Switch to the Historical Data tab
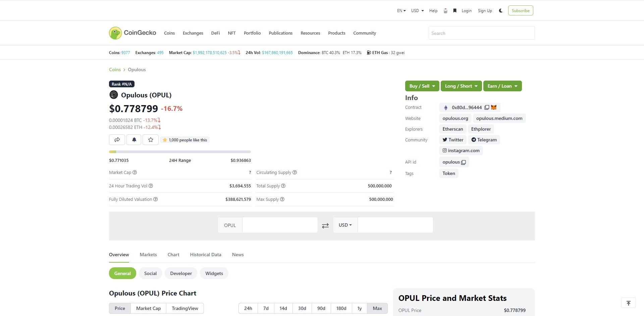This screenshot has width=644, height=316. click(205, 255)
